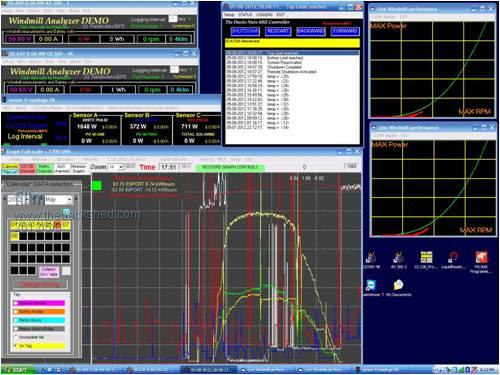Screen dimensions: 500x375
Task: Open the Windows Start menu
Action: (18, 370)
